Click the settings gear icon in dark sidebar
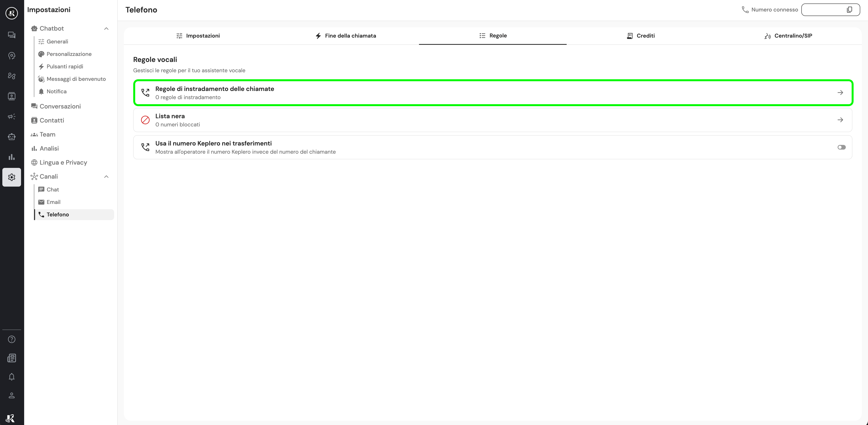Viewport: 868px width, 425px height. pos(12,177)
